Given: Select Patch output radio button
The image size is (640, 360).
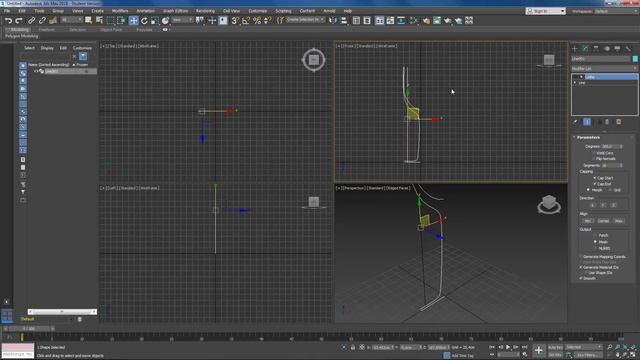Looking at the screenshot, I should coord(595,235).
